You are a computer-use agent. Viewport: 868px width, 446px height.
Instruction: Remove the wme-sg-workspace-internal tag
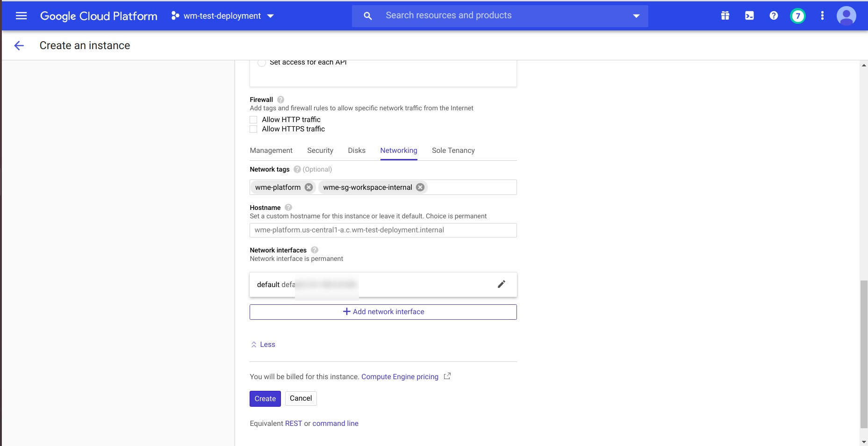420,187
